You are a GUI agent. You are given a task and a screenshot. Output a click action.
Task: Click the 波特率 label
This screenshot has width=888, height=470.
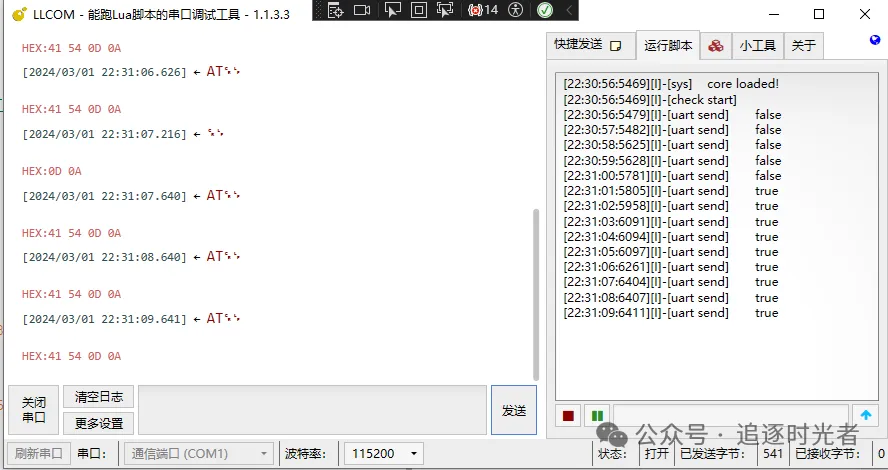pyautogui.click(x=305, y=454)
